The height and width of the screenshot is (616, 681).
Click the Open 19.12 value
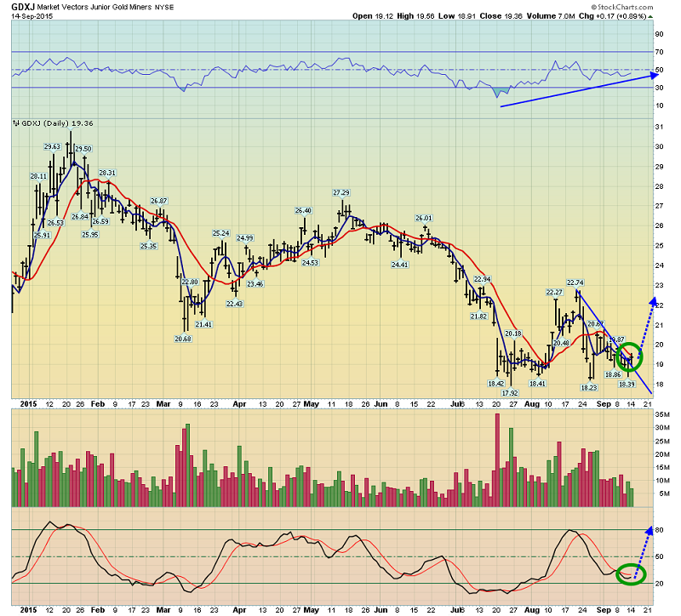coord(373,16)
